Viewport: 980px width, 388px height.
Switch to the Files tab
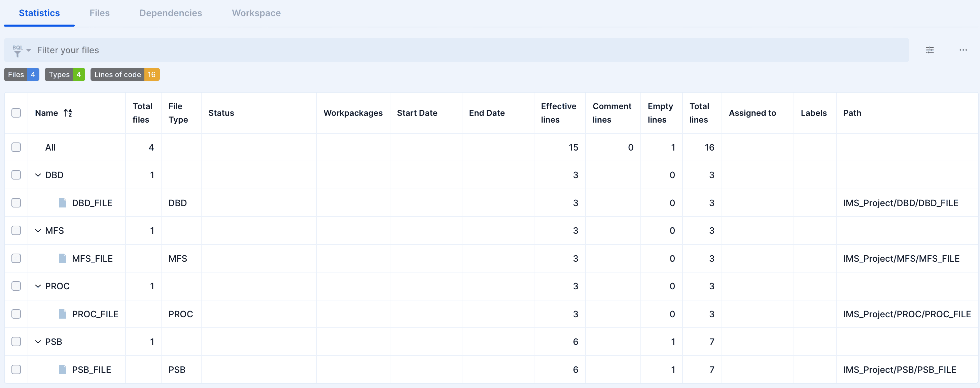(99, 13)
